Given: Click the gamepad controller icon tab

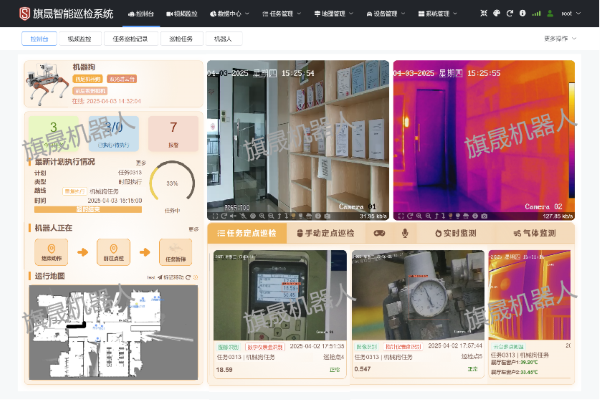Looking at the screenshot, I should point(380,233).
